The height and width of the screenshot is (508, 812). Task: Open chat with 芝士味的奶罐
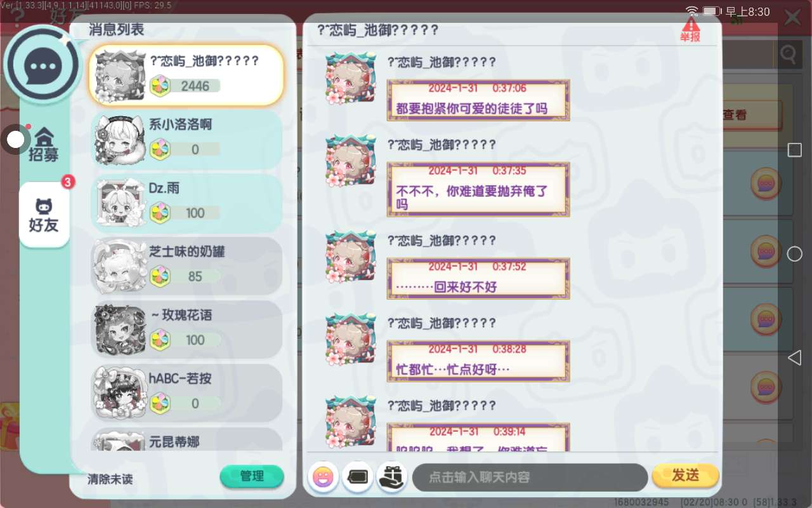pos(187,267)
